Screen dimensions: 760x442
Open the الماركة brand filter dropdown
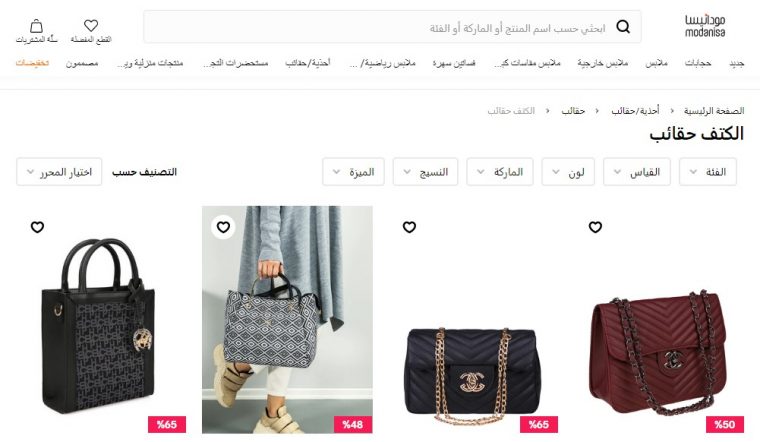pos(500,172)
